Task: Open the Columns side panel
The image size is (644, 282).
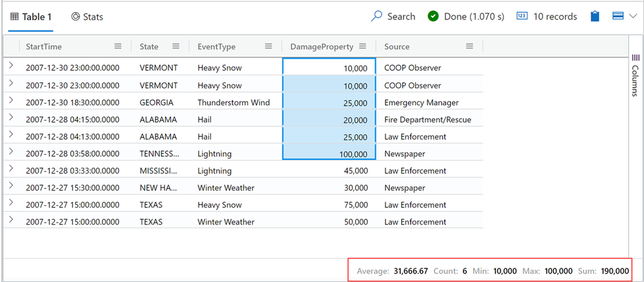Action: pos(636,75)
